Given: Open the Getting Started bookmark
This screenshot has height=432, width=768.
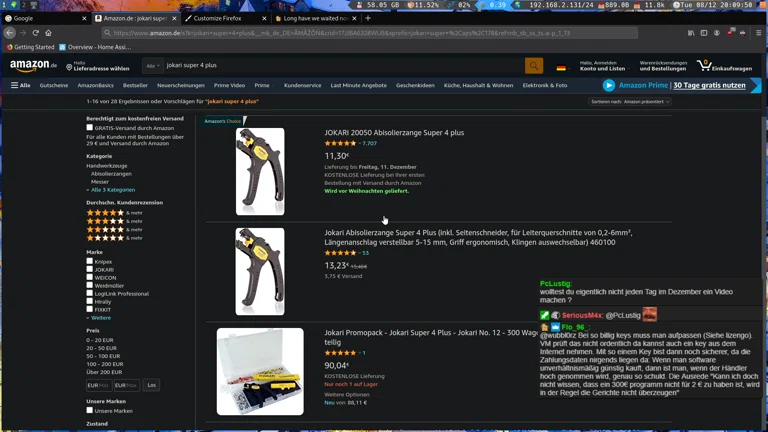Looking at the screenshot, I should (x=30, y=47).
